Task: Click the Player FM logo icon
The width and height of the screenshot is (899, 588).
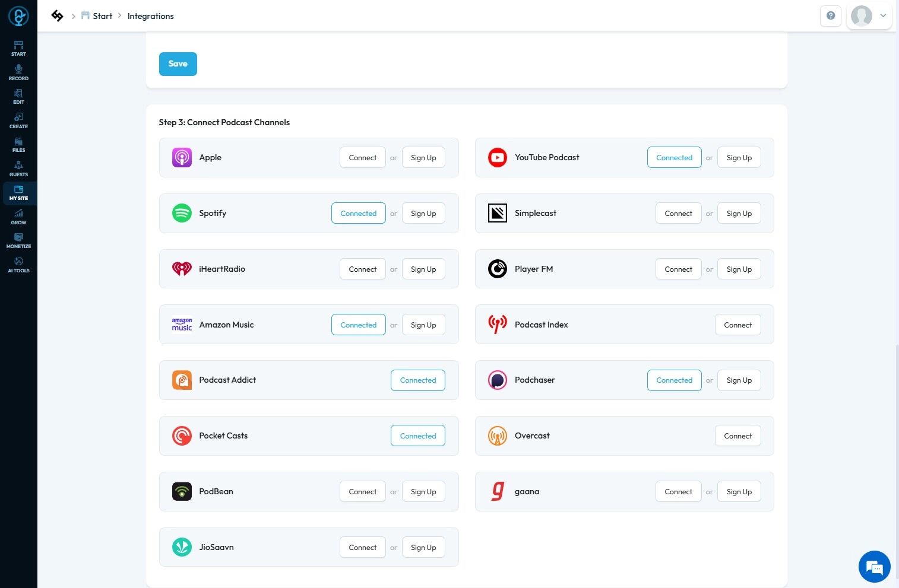Action: pos(498,269)
